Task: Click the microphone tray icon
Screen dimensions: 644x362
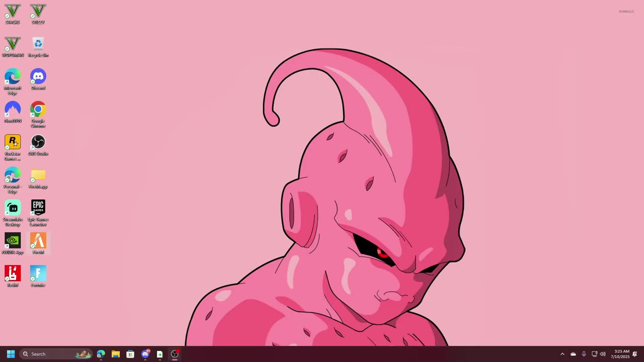Action: click(x=584, y=354)
